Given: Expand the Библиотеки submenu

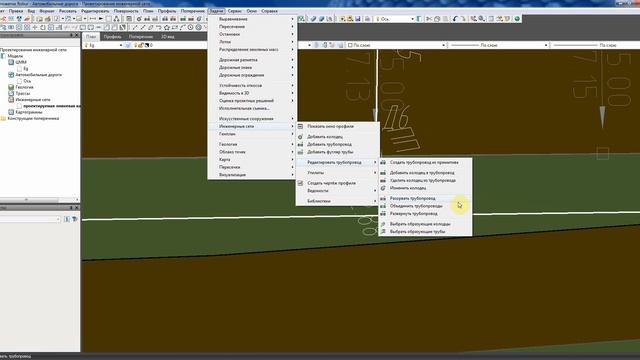Looking at the screenshot, I should [337, 201].
